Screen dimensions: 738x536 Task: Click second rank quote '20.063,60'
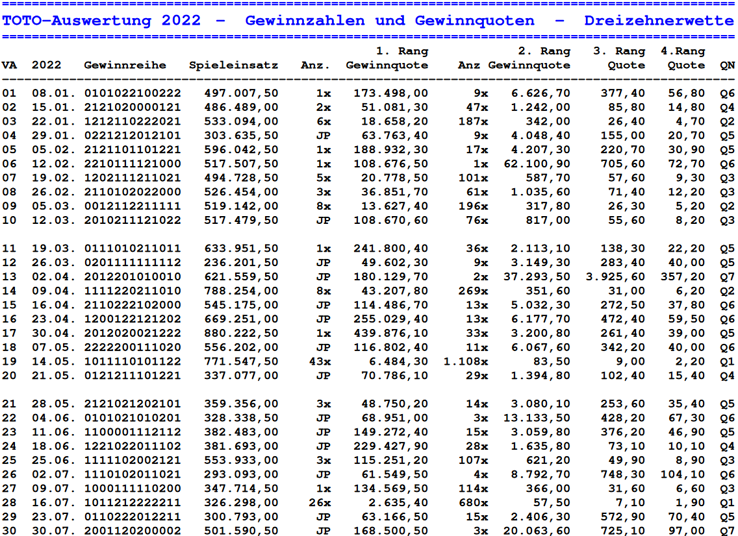coord(537,530)
